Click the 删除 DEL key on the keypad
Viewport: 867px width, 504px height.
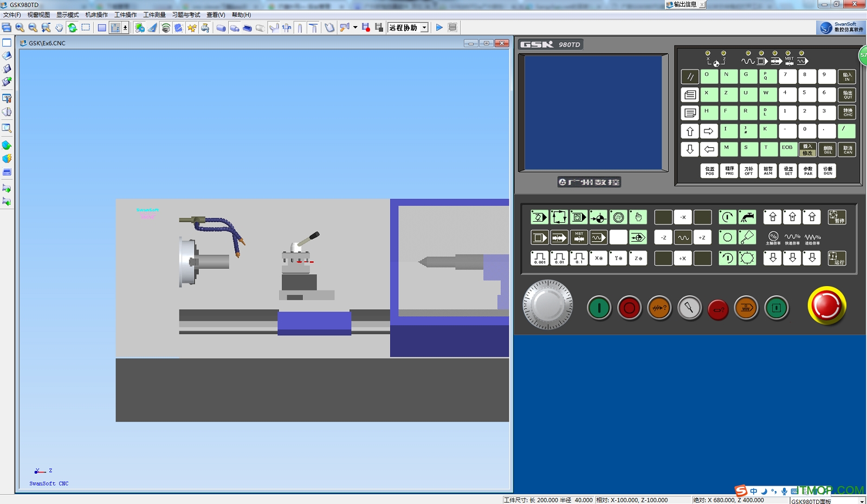(827, 150)
